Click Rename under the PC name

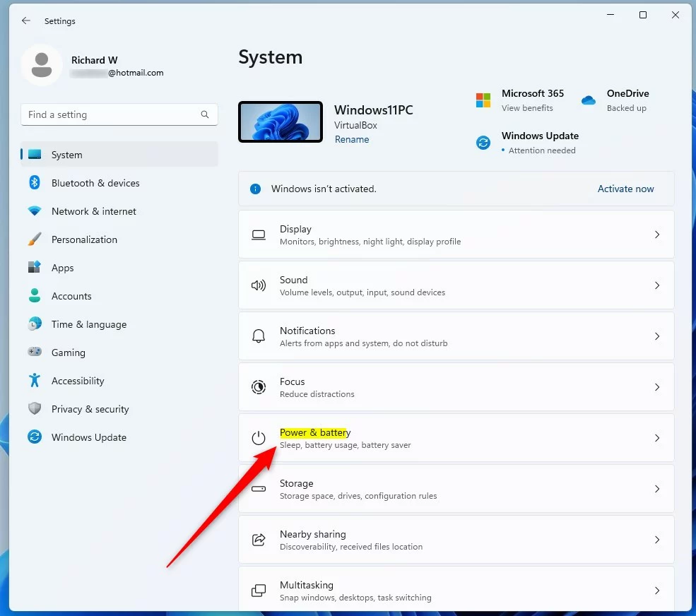point(352,140)
